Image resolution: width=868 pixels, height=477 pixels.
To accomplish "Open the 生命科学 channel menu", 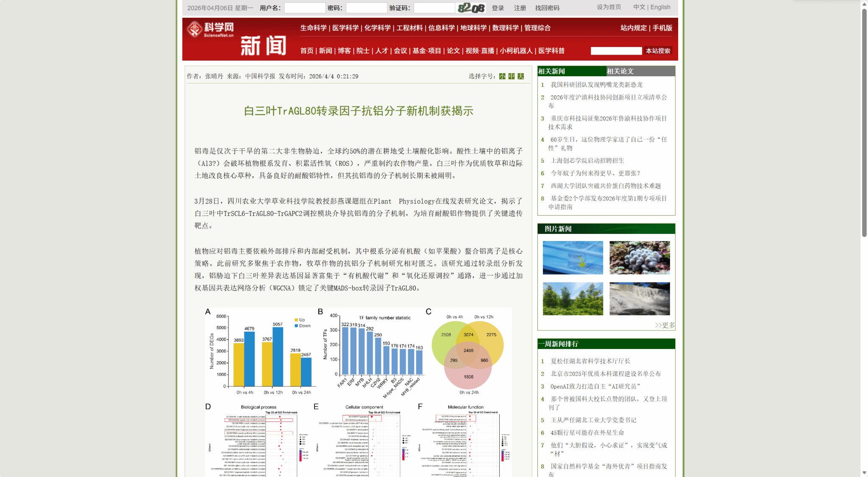I will [x=313, y=28].
